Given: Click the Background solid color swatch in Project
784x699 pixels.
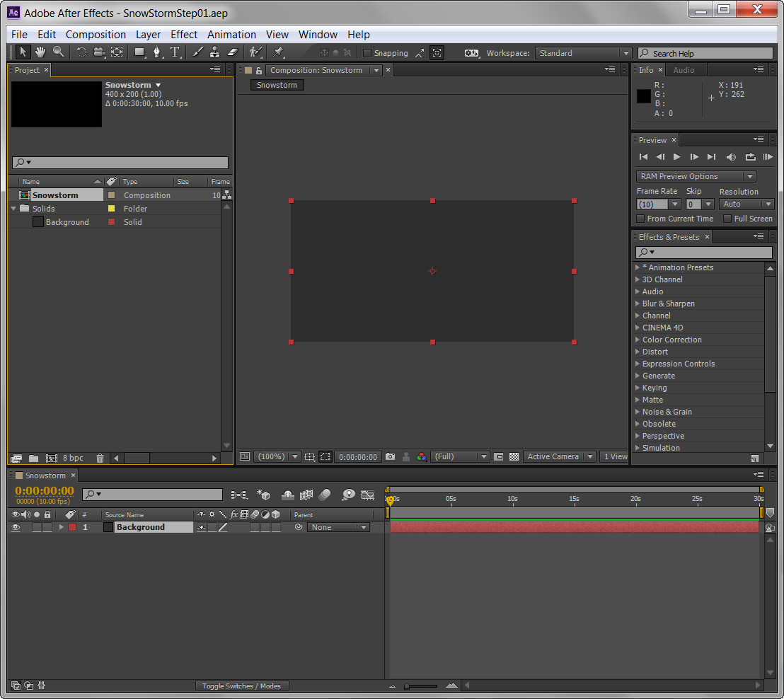Looking at the screenshot, I should pos(38,222).
